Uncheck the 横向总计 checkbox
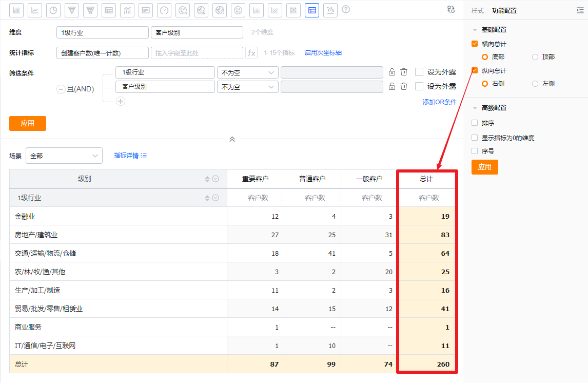The image size is (588, 383). tap(475, 44)
